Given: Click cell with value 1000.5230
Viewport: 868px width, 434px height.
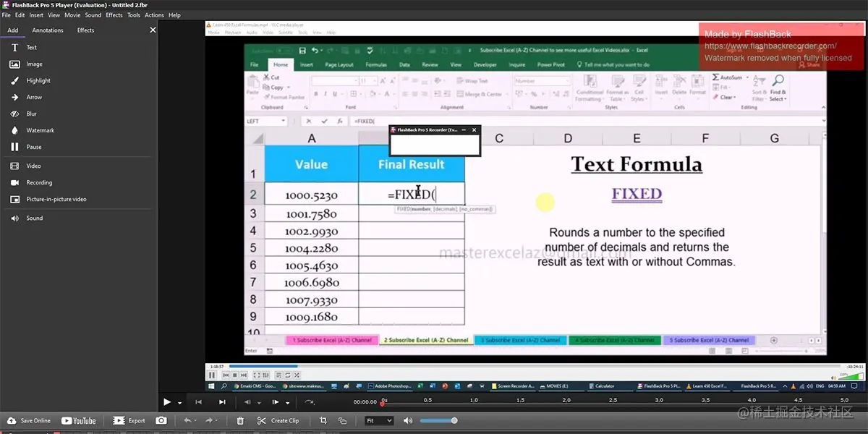Looking at the screenshot, I should coord(312,195).
